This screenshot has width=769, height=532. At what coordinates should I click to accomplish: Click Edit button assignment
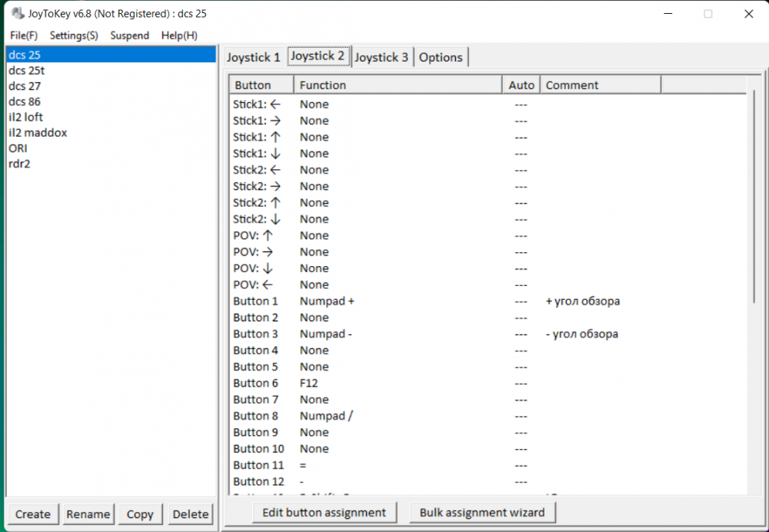[x=324, y=512]
